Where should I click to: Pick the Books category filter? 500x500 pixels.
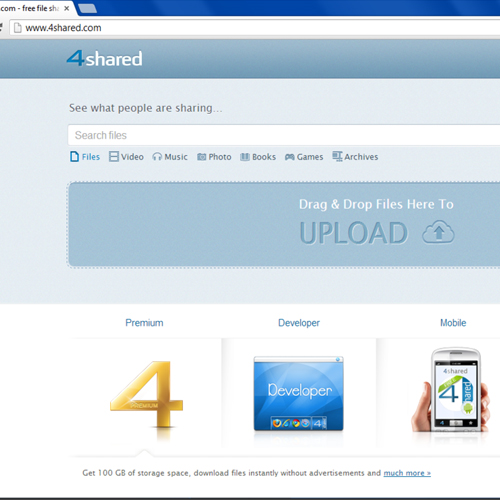point(245,157)
